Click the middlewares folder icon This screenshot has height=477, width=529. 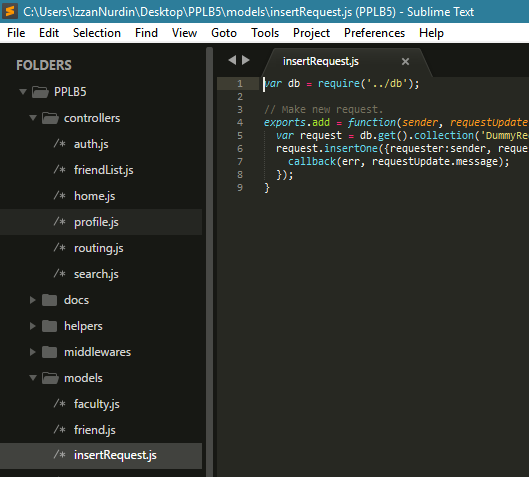[50, 352]
